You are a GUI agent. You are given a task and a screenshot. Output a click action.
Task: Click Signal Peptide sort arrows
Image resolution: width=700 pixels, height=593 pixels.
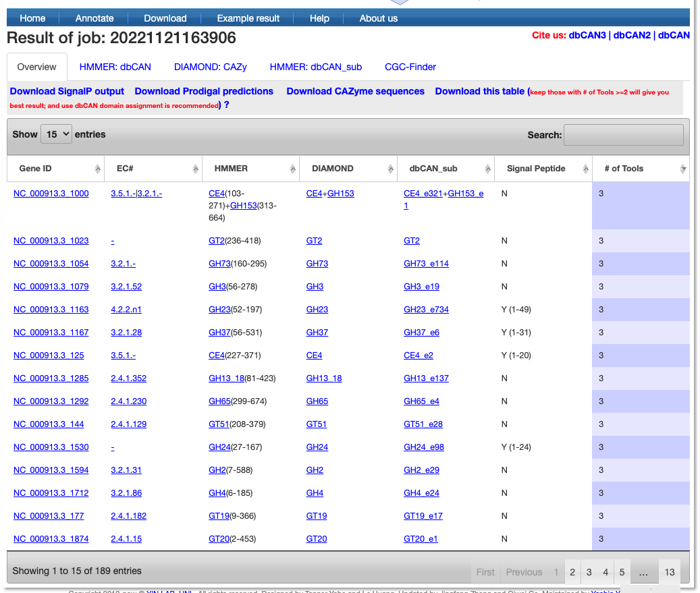585,169
